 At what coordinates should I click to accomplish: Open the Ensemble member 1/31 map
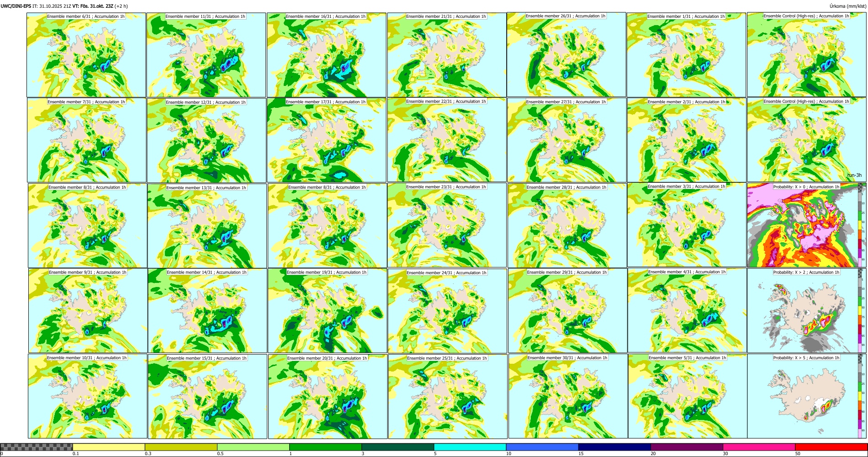(687, 54)
